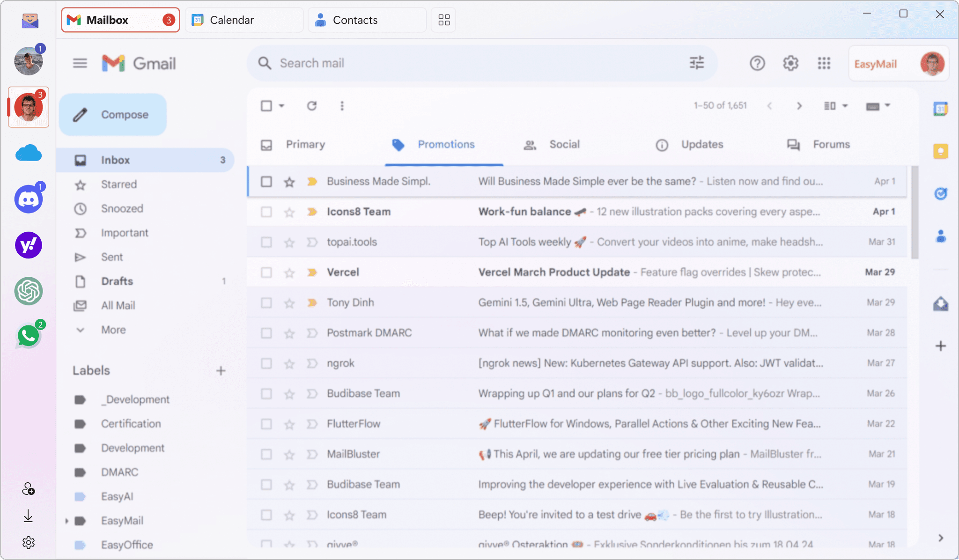Open the iCloud account in sidebar
The image size is (959, 560).
click(29, 153)
